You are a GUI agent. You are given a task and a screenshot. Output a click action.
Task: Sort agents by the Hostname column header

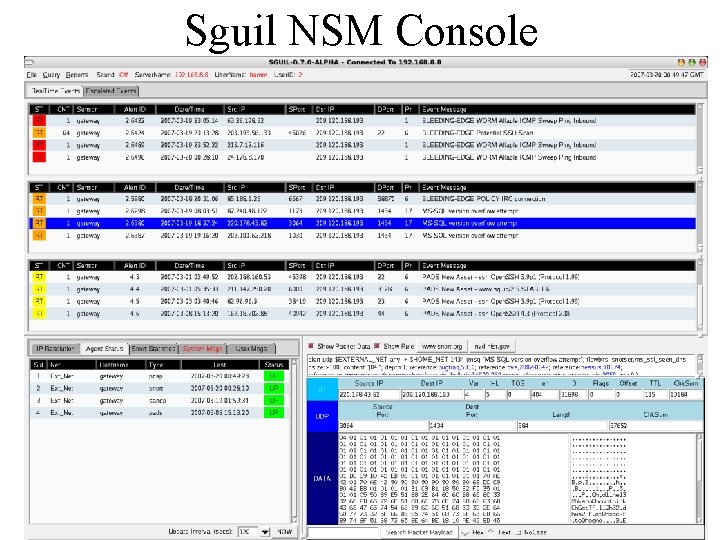119,365
